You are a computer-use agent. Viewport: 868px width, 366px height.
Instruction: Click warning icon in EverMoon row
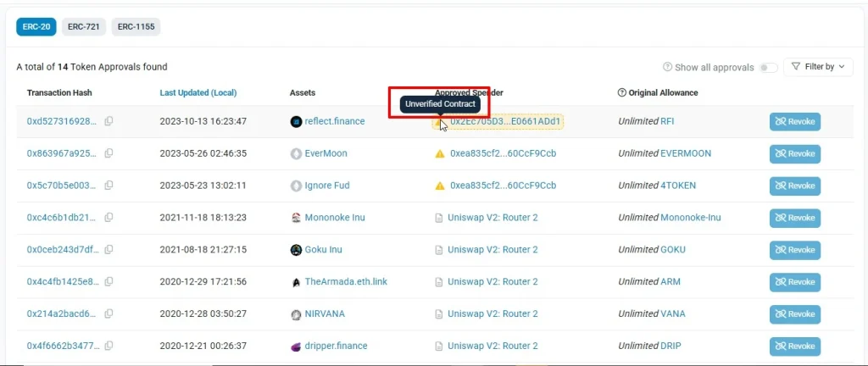pos(440,153)
